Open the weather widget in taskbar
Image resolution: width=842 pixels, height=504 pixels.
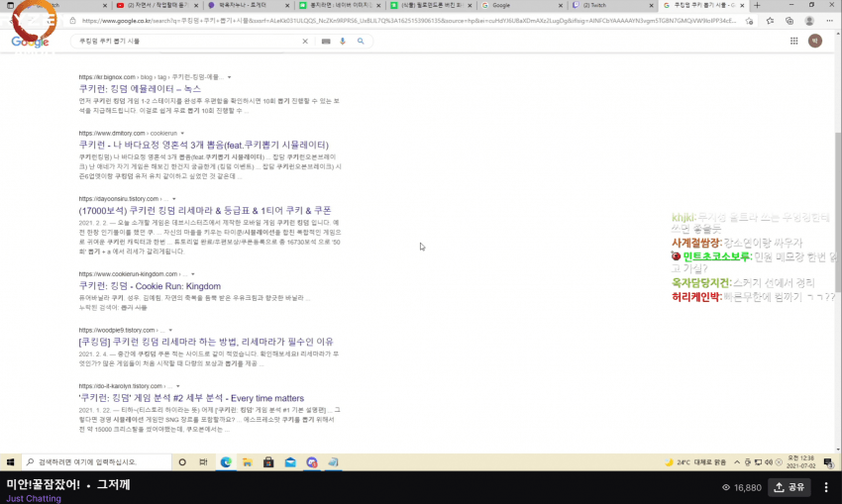click(694, 462)
